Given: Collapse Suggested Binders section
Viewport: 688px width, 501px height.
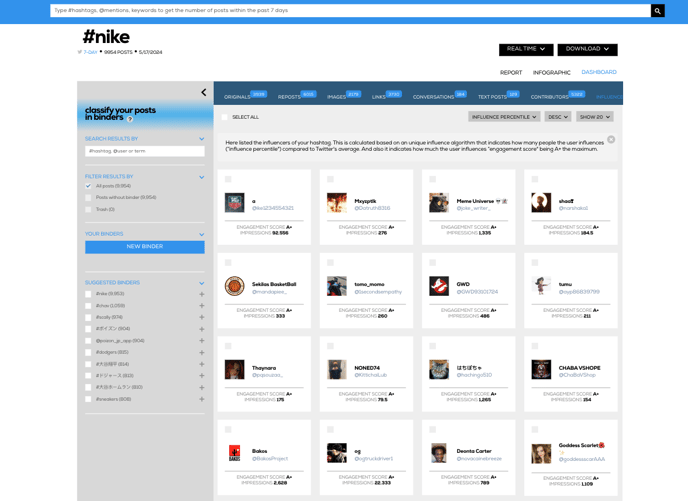Looking at the screenshot, I should click(202, 283).
